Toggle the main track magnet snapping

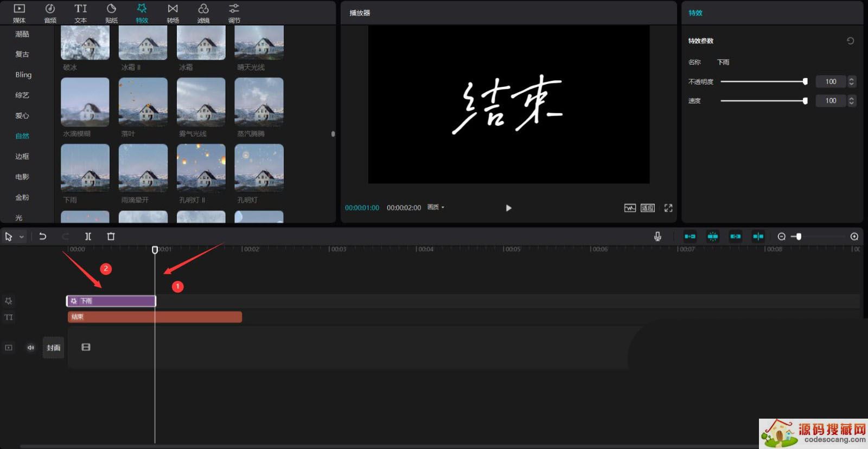click(x=690, y=236)
